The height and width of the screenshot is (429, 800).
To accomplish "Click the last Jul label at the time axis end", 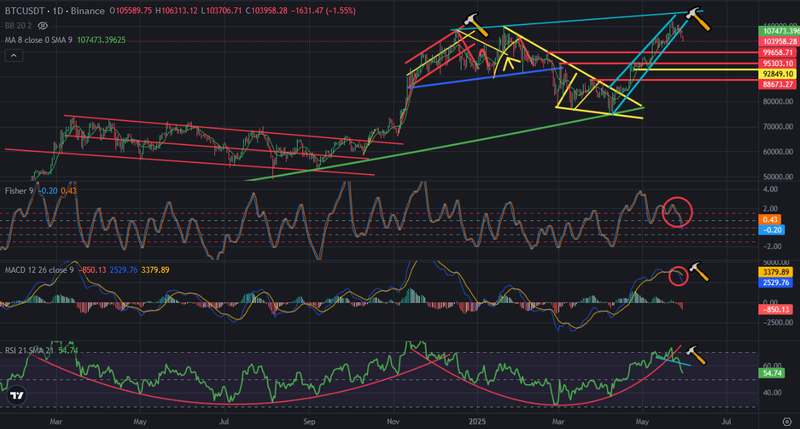I will [x=727, y=422].
